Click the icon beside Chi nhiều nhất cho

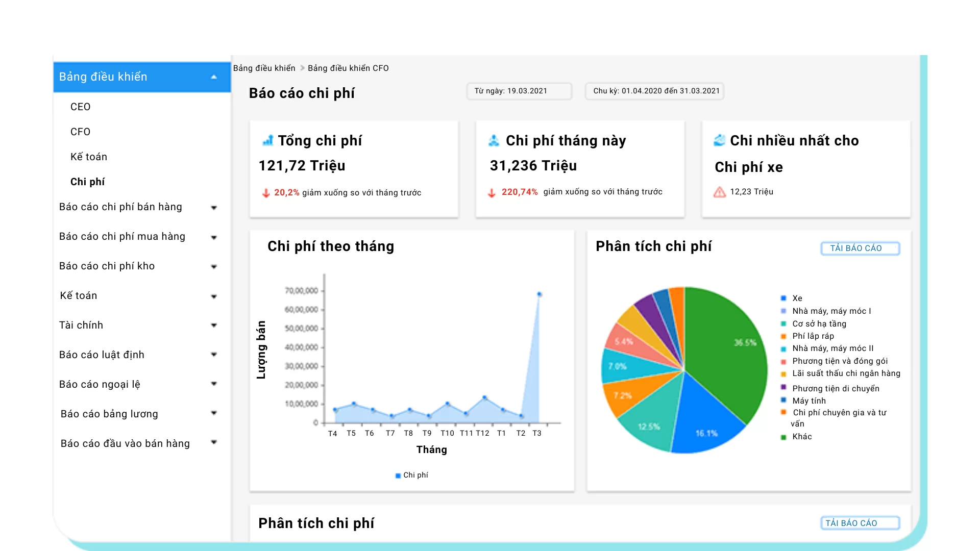[719, 140]
